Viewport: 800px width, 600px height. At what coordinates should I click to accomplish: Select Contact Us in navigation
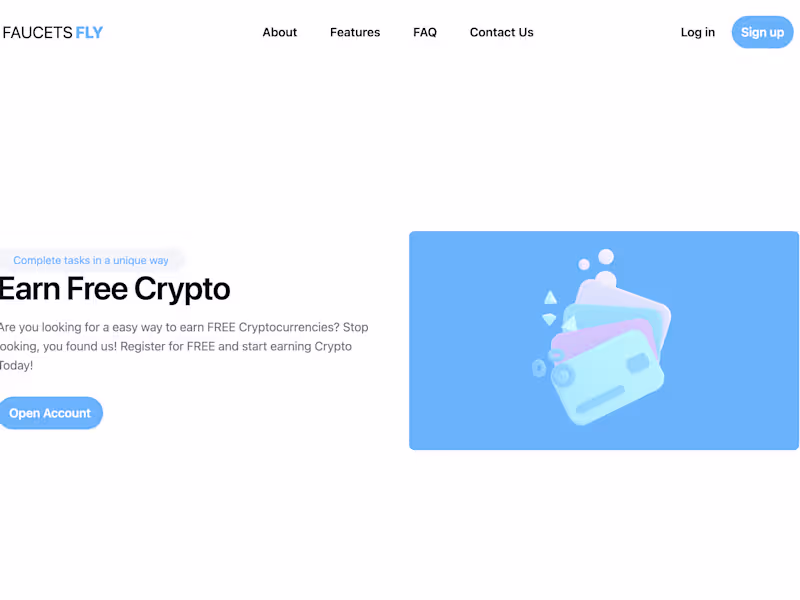[502, 33]
